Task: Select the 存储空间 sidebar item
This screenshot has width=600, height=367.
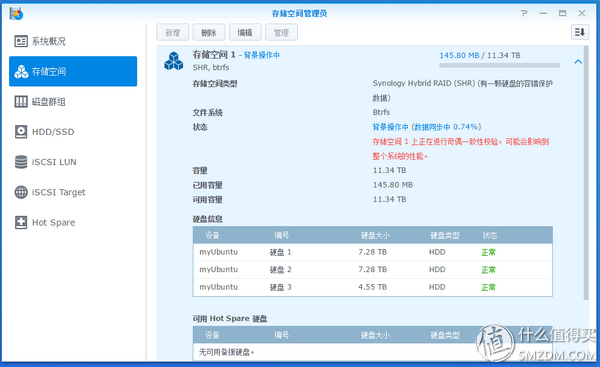Action: [73, 72]
